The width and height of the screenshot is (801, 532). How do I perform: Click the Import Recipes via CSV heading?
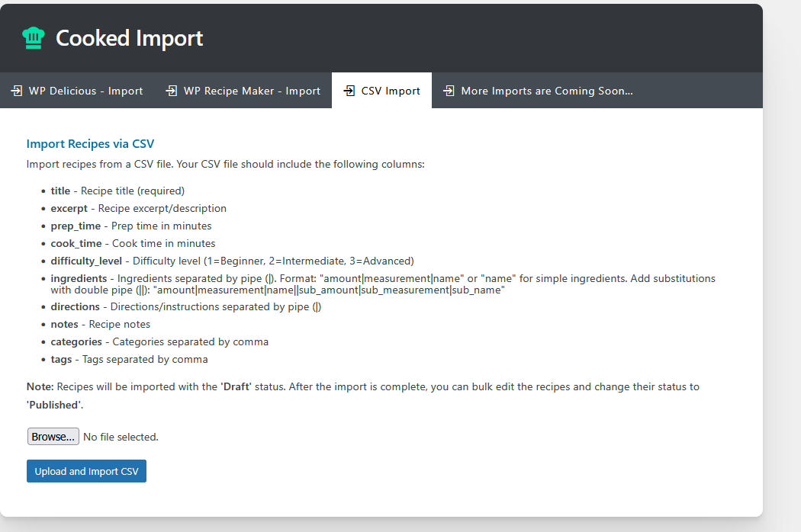point(91,143)
